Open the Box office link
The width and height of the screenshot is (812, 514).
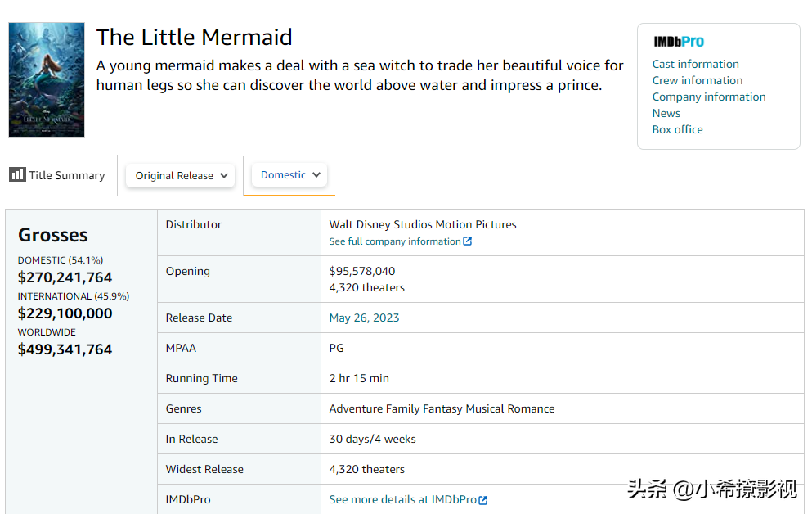(678, 129)
